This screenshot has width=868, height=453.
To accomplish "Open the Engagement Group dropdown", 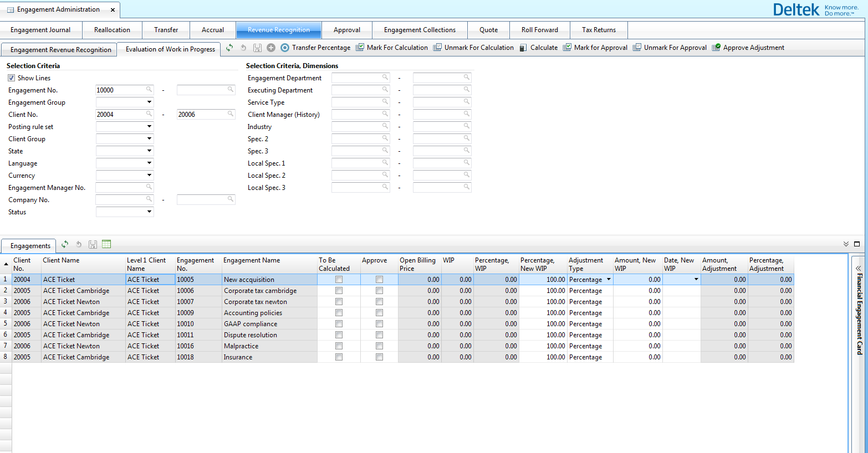I will pyautogui.click(x=149, y=102).
